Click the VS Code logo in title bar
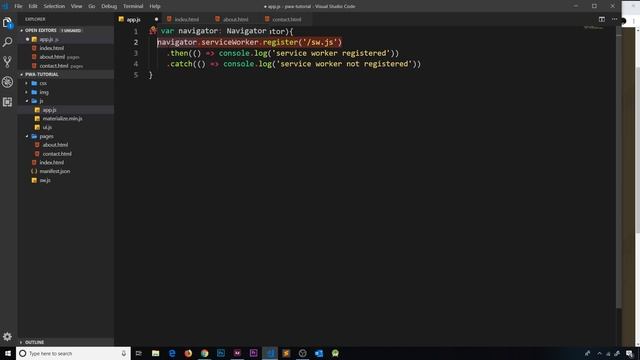 pyautogui.click(x=5, y=6)
